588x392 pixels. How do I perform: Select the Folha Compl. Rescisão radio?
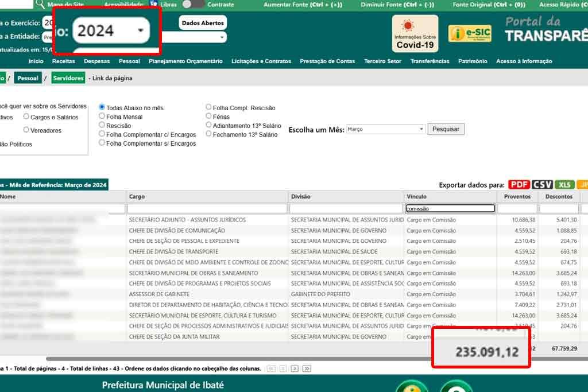pos(208,107)
